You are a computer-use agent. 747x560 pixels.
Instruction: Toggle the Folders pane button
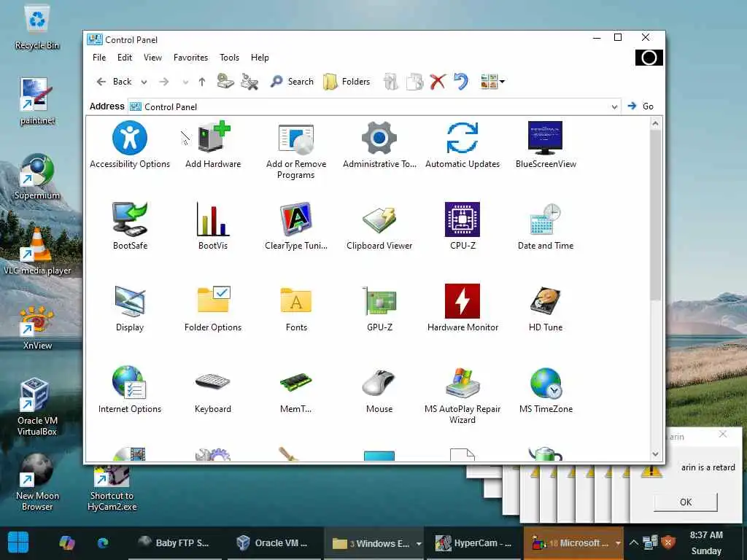tap(347, 82)
